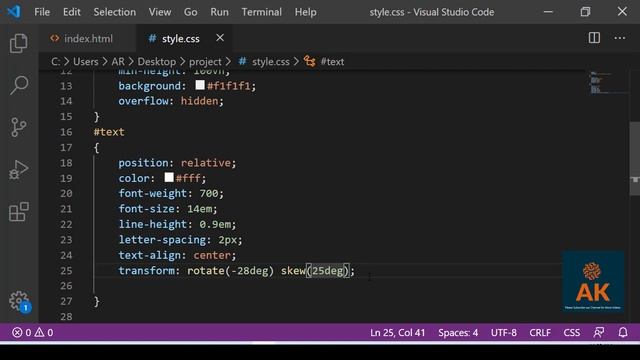This screenshot has width=640, height=360.
Task: Open the Extensions view icon
Action: tap(19, 212)
